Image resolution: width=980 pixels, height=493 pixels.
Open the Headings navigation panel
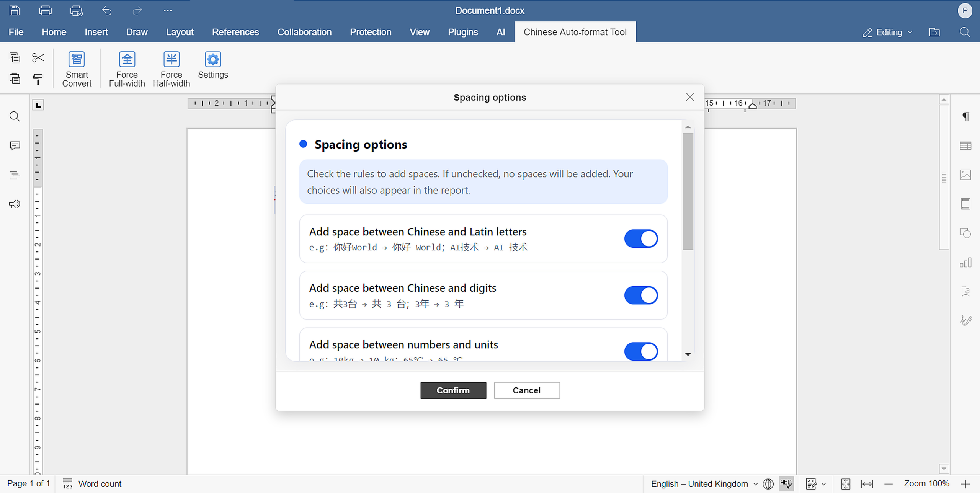click(15, 175)
